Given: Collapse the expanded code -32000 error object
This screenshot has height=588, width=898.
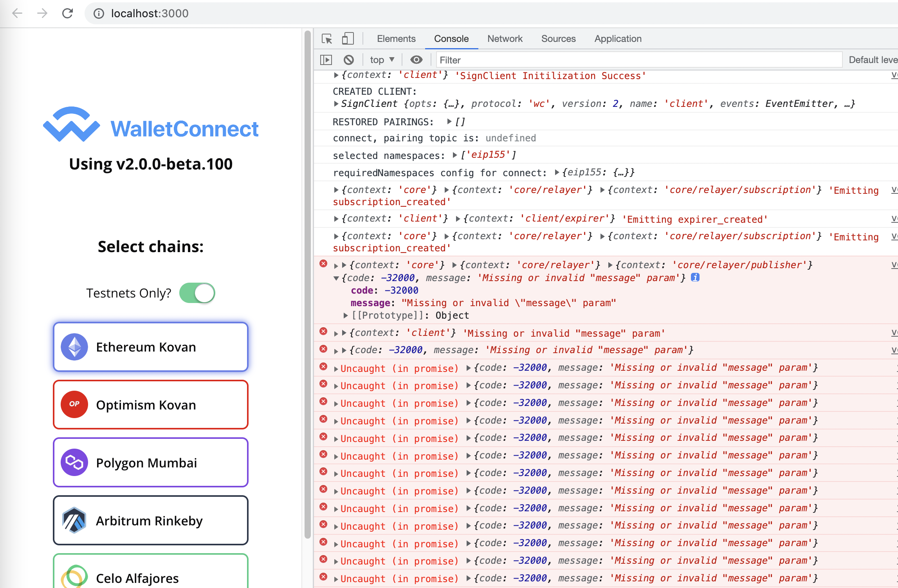Looking at the screenshot, I should 336,278.
